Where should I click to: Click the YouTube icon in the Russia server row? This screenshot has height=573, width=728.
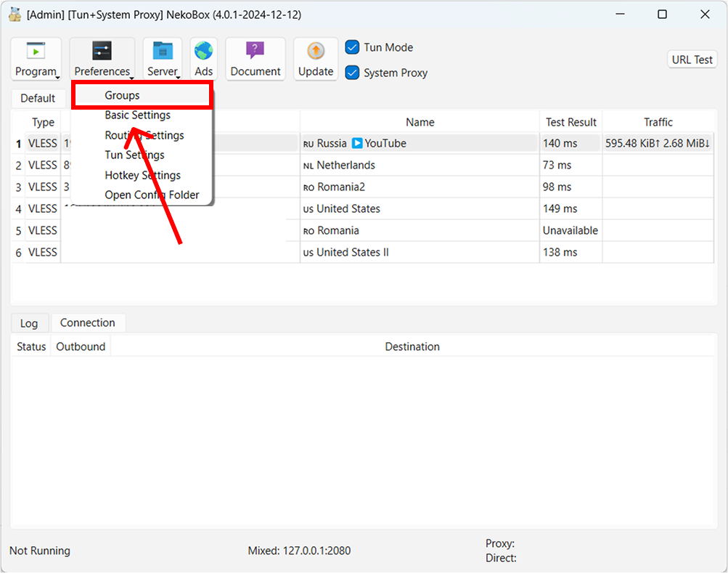point(357,143)
